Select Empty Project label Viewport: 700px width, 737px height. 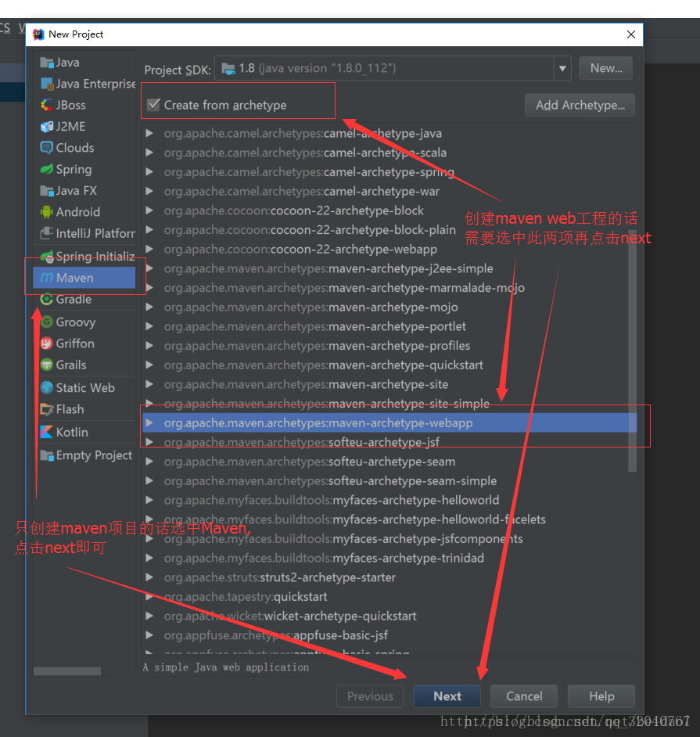click(x=94, y=455)
